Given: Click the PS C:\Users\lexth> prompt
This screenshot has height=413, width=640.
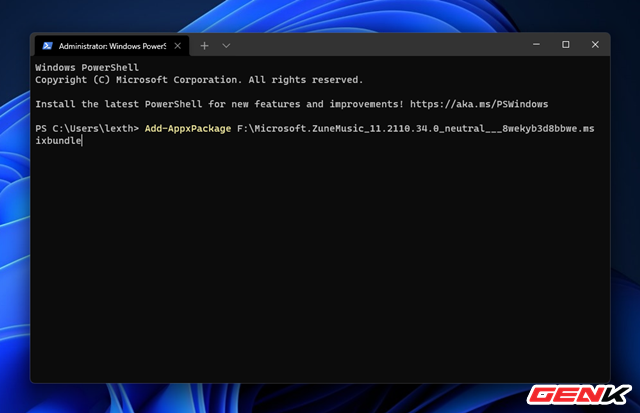Looking at the screenshot, I should coord(87,129).
